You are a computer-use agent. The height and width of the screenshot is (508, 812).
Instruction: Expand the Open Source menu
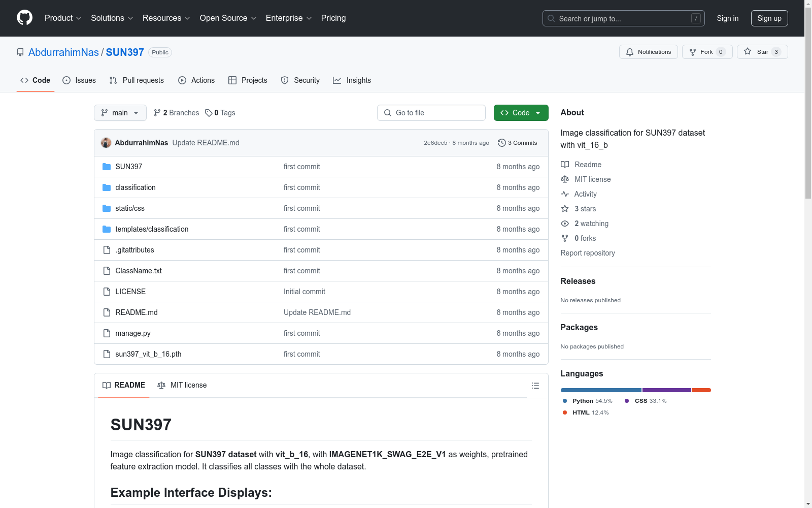(x=228, y=18)
